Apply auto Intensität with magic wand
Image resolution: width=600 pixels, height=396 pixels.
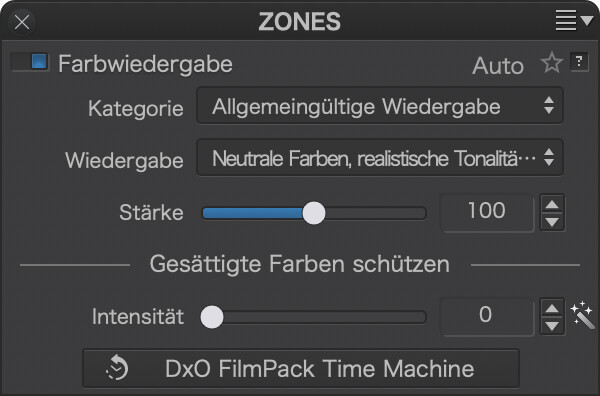(x=582, y=315)
